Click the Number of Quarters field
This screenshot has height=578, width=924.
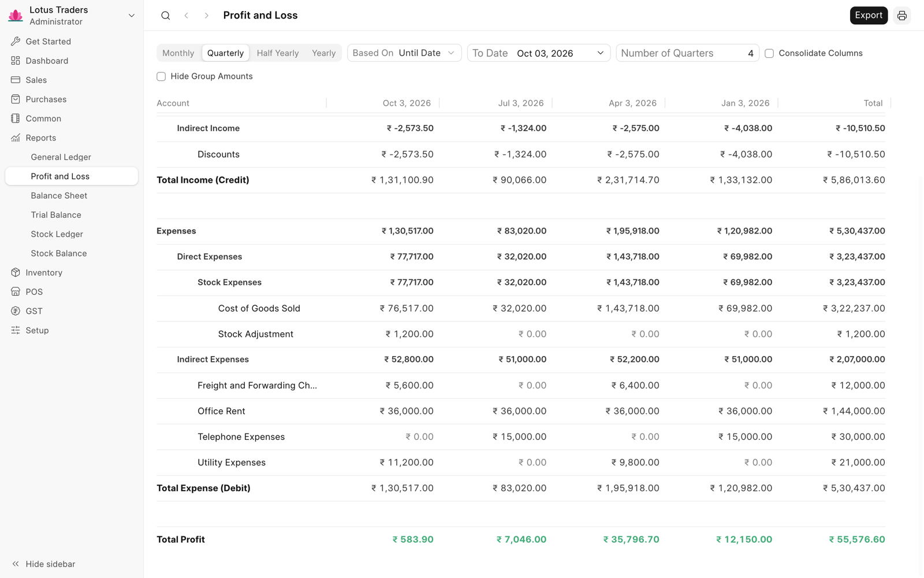pos(687,53)
